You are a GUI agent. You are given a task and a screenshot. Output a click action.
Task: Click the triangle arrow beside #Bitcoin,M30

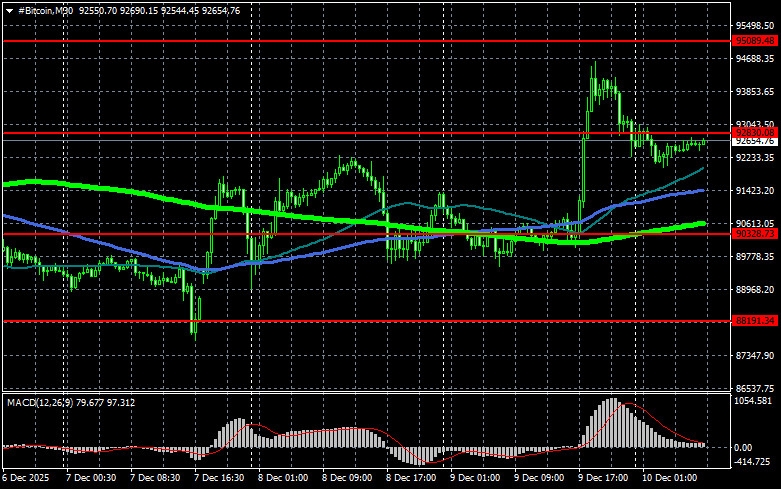click(x=9, y=11)
